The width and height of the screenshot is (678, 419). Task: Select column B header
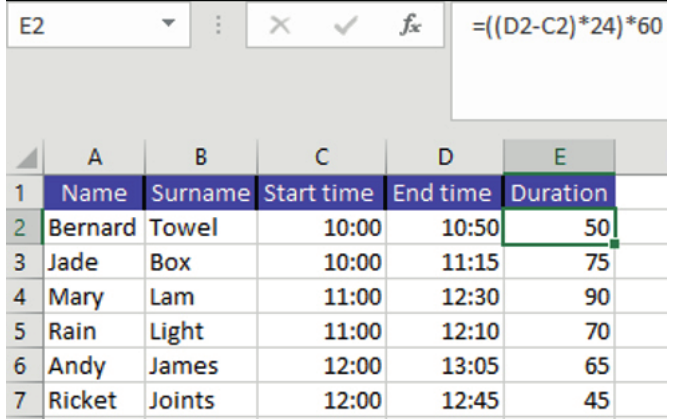[x=201, y=157]
